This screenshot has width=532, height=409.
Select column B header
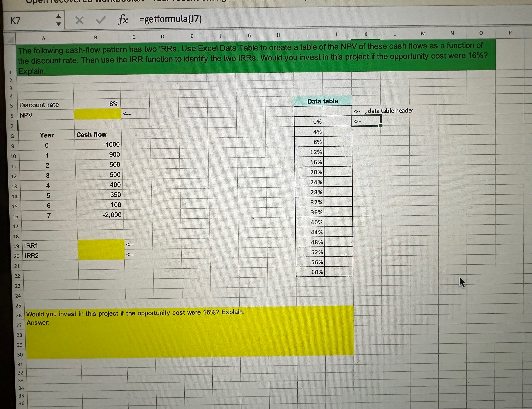coord(96,37)
